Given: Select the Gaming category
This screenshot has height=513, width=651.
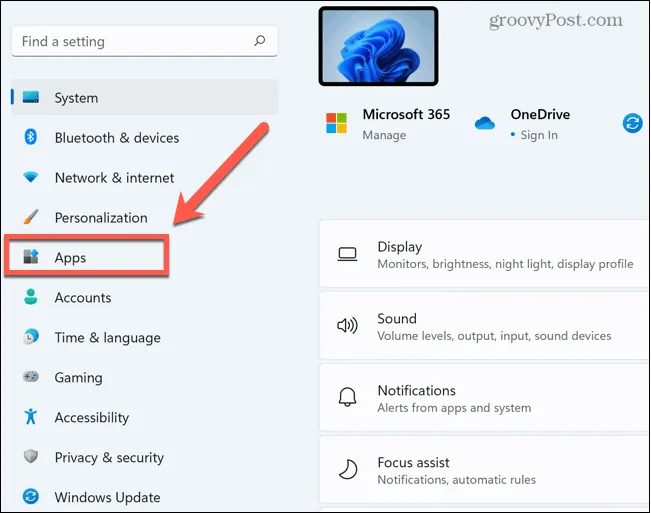Looking at the screenshot, I should (x=78, y=377).
